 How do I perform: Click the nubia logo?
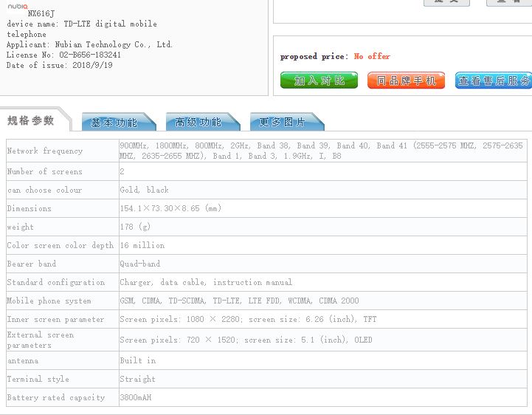tap(18, 7)
